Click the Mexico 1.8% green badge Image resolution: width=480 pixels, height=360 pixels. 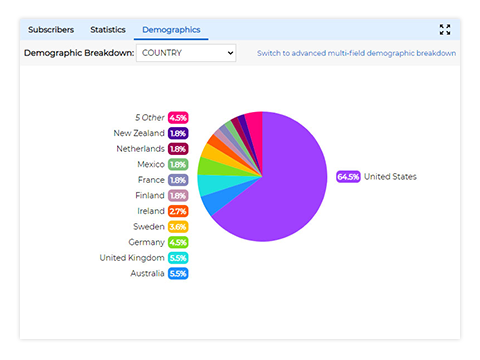click(178, 164)
